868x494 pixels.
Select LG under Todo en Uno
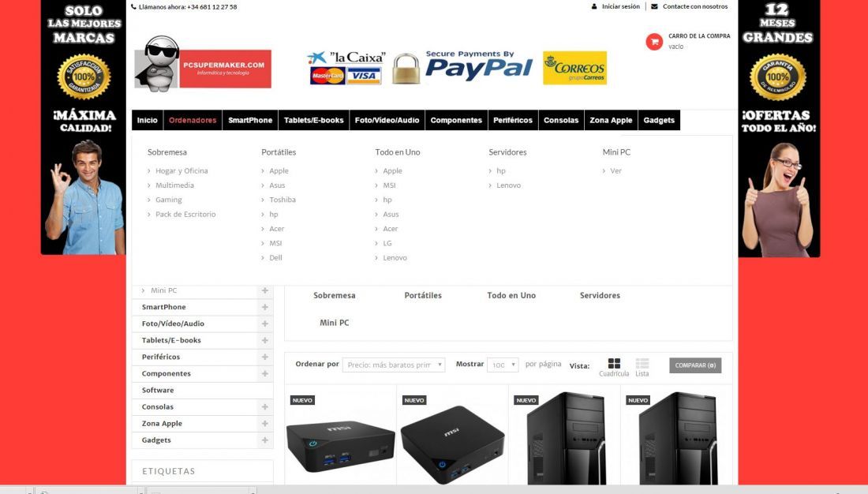387,243
